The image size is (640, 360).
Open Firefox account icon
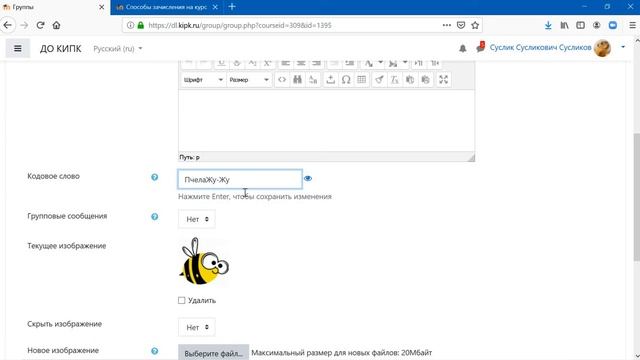click(x=596, y=25)
